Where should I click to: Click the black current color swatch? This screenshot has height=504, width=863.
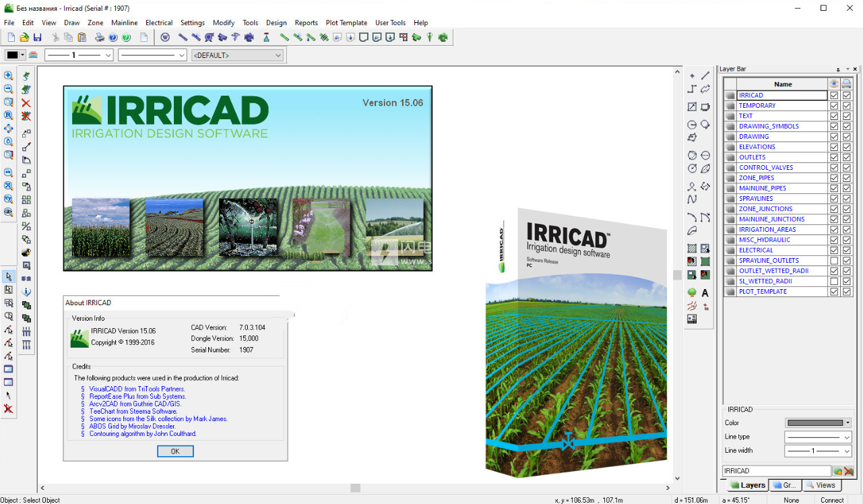coord(12,55)
